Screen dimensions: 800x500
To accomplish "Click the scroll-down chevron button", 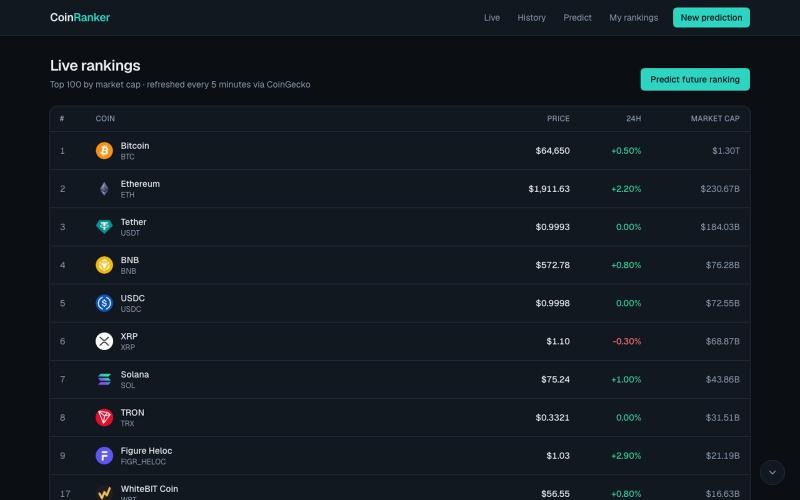I will tap(772, 472).
